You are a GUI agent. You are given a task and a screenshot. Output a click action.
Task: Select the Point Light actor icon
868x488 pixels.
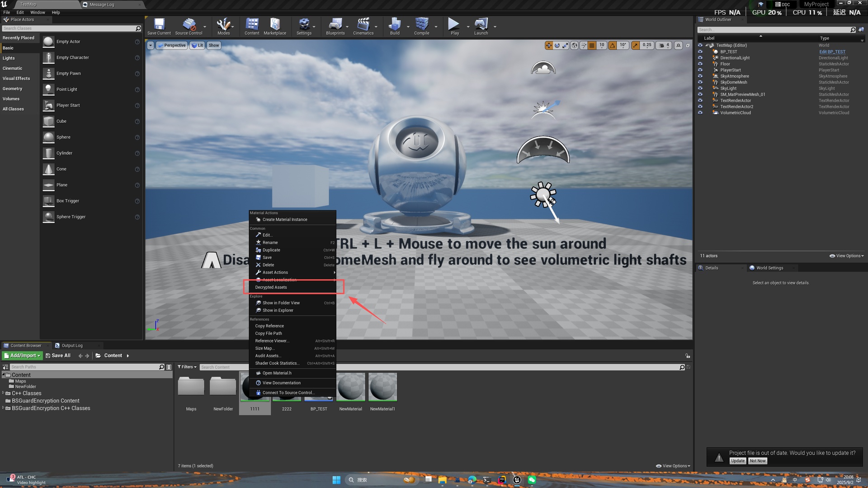tap(48, 89)
